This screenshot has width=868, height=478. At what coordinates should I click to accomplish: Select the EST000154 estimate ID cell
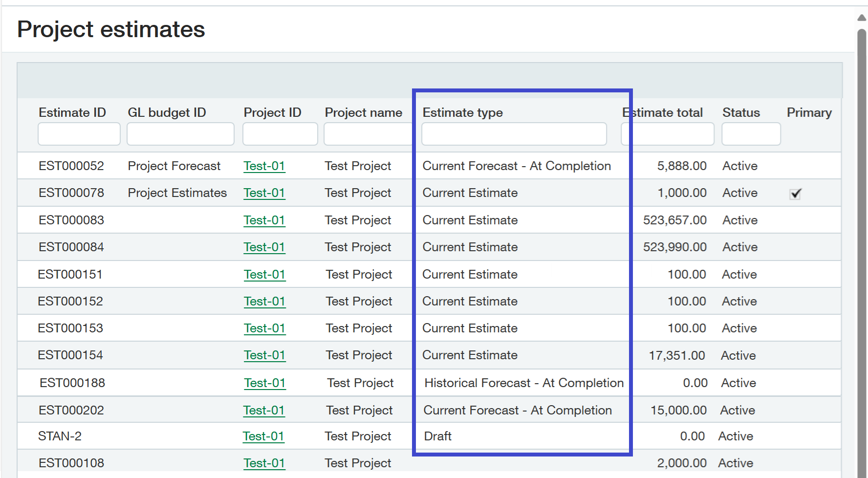click(70, 355)
